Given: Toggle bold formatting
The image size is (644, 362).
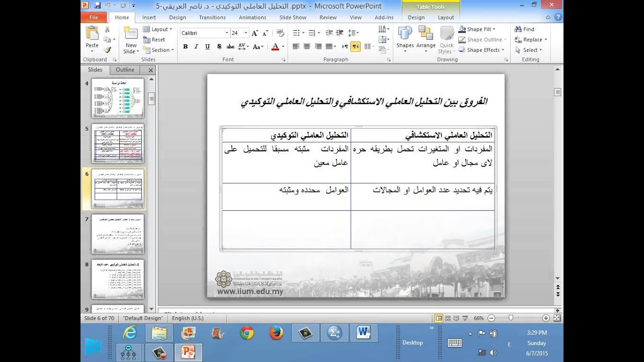Looking at the screenshot, I should click(x=185, y=46).
